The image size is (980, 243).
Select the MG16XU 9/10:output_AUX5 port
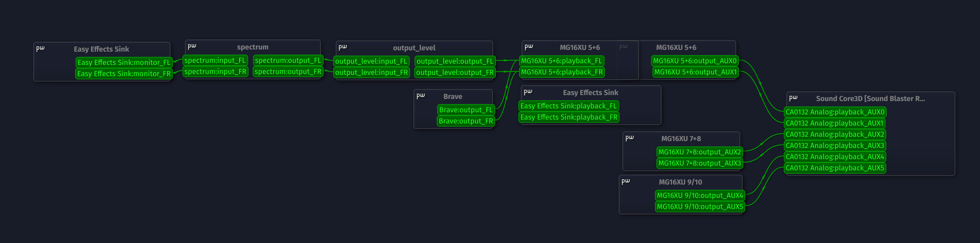(700, 206)
